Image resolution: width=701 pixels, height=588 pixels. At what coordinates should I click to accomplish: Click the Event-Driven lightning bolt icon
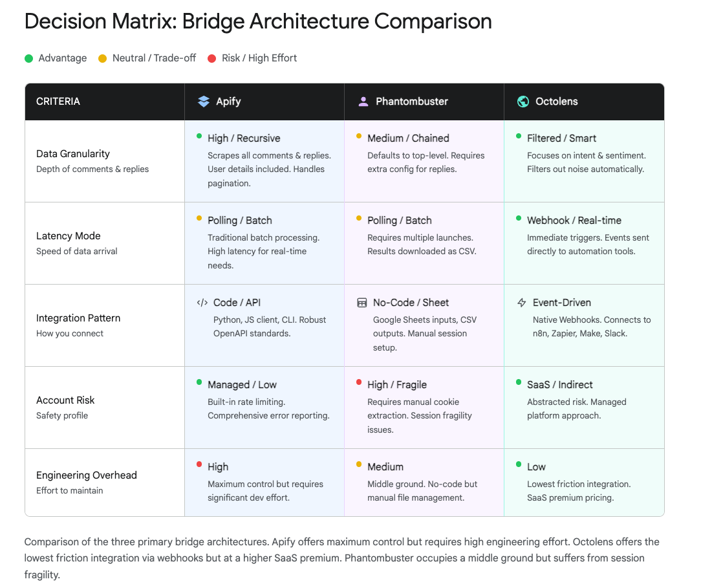(522, 302)
